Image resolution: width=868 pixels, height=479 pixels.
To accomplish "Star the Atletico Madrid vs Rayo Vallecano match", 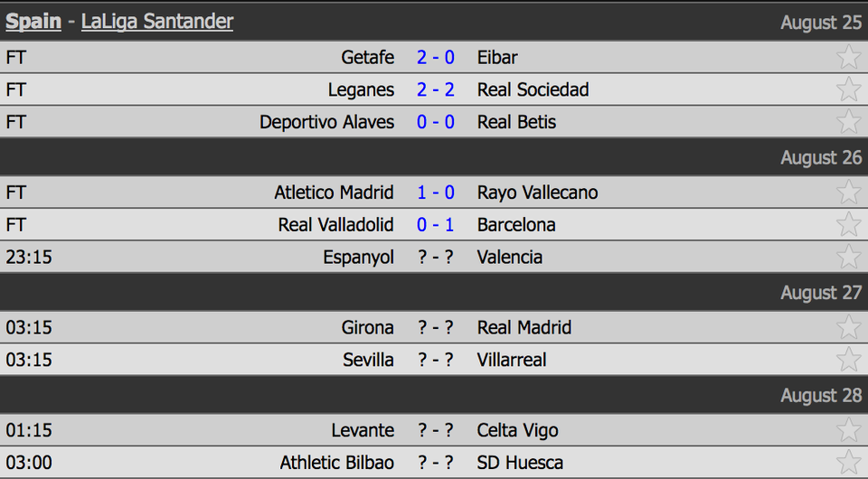I will click(848, 192).
